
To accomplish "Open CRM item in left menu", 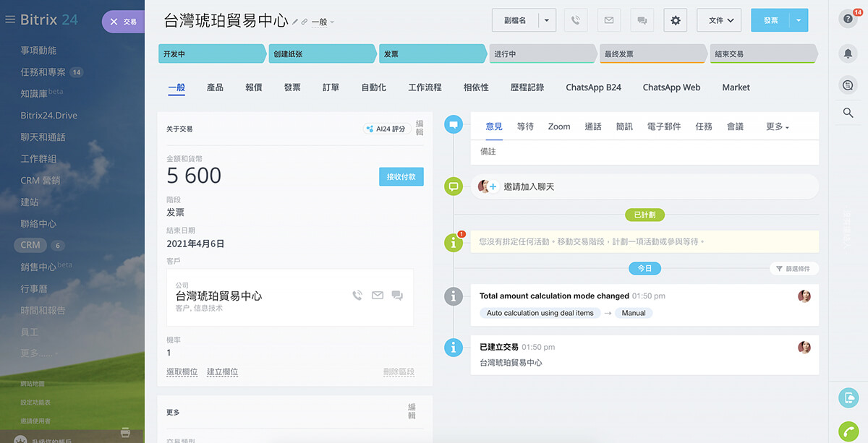I will [30, 245].
